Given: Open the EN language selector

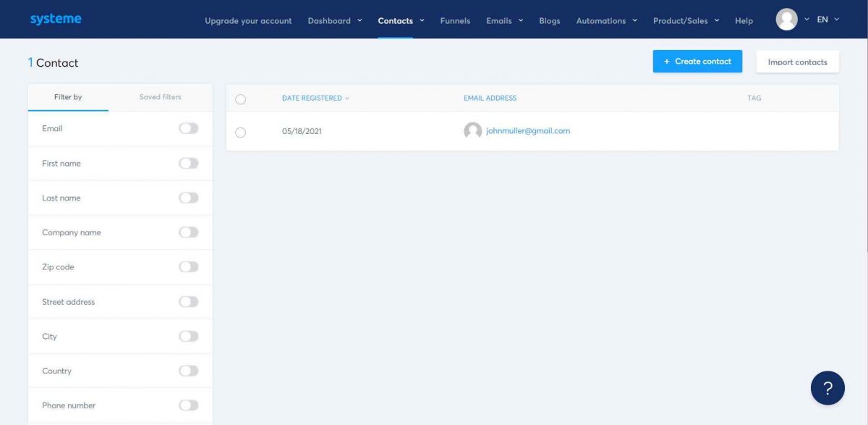Looking at the screenshot, I should coord(827,20).
